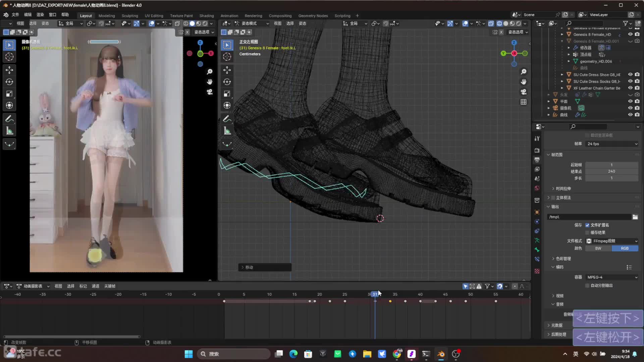Open the Physics properties tab
This screenshot has height=362, width=644.
(537, 222)
